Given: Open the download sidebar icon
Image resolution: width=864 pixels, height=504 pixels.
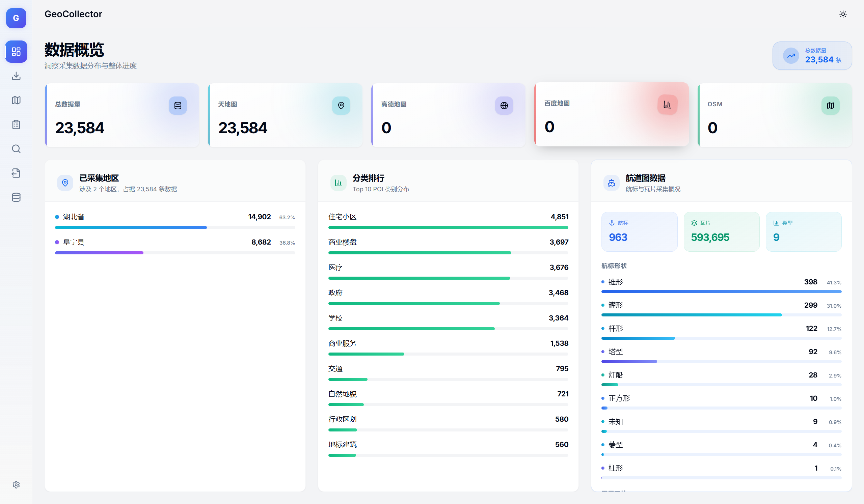Looking at the screenshot, I should point(16,76).
